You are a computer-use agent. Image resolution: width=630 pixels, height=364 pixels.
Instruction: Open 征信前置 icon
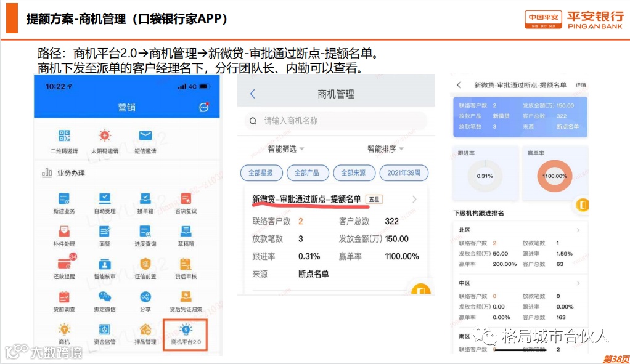pyautogui.click(x=145, y=264)
